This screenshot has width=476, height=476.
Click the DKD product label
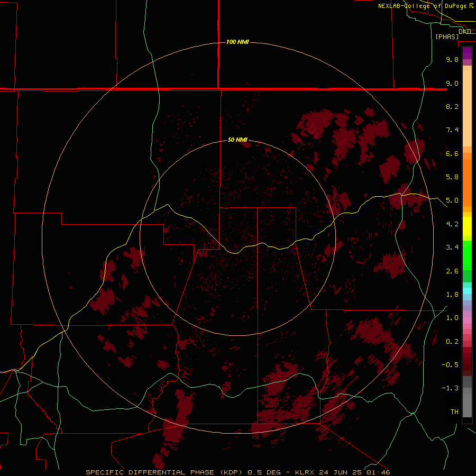(465, 31)
